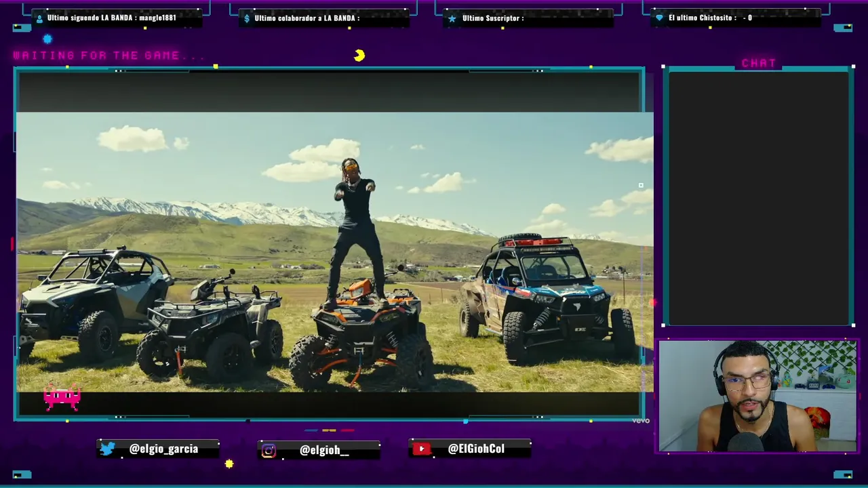Click the vevo logo
Image resolution: width=868 pixels, height=488 pixels.
point(641,420)
